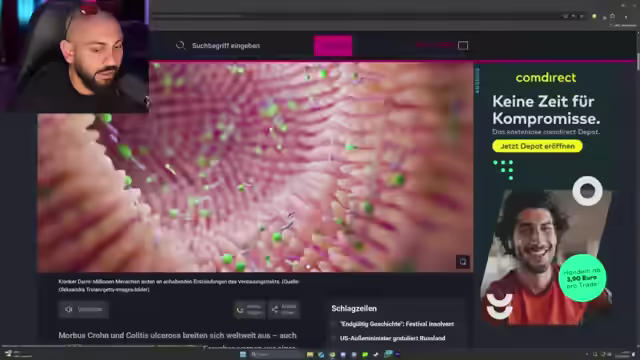Click the magenta search button
The image size is (640, 360).
click(333, 46)
